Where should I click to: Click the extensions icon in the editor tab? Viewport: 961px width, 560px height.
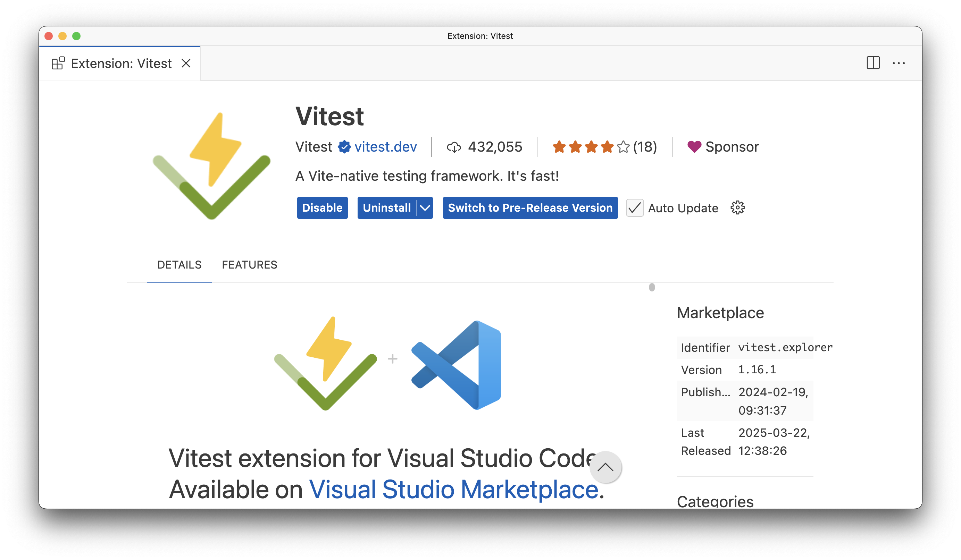[58, 63]
